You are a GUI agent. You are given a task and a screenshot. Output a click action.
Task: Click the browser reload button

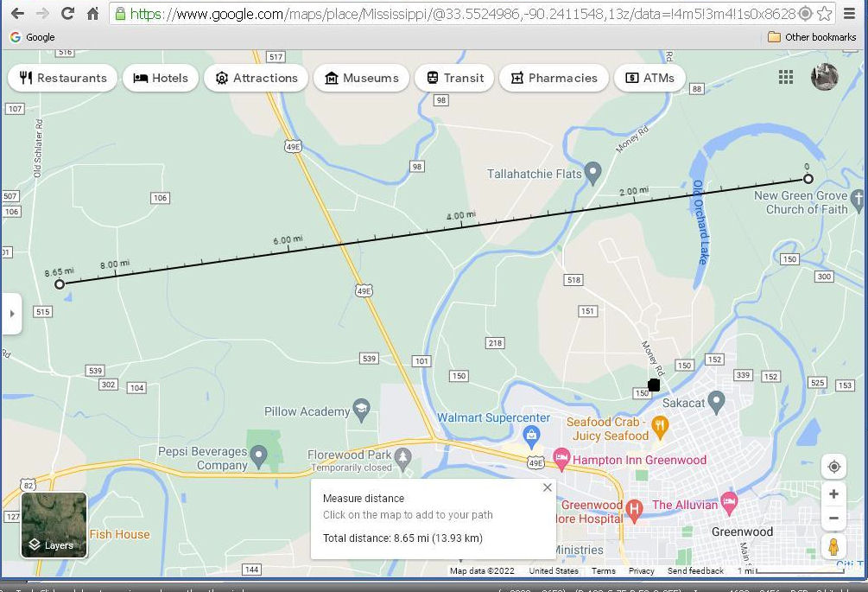pos(67,14)
